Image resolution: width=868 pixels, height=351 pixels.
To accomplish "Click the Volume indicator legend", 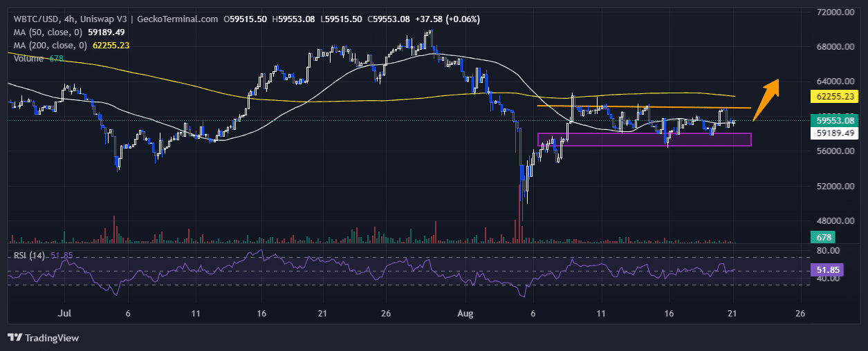I will coord(39,58).
